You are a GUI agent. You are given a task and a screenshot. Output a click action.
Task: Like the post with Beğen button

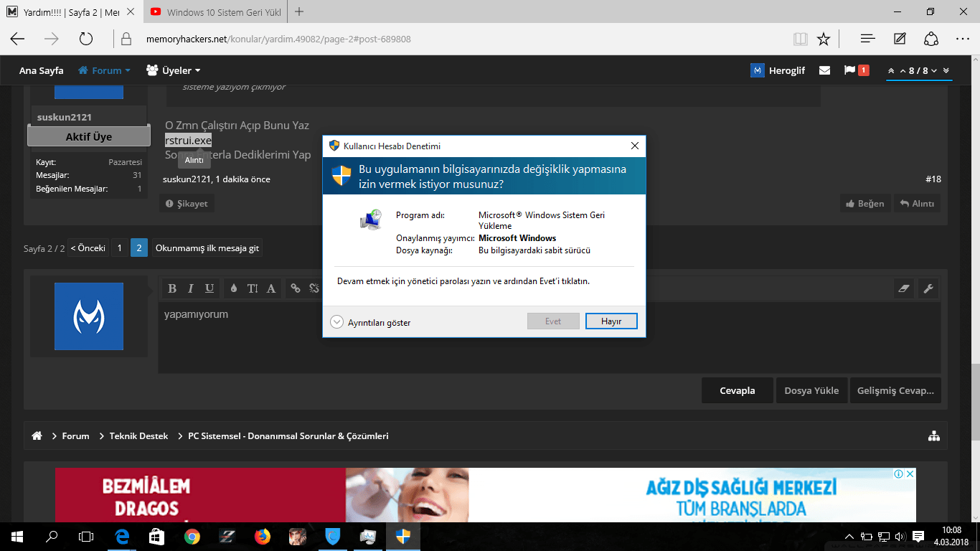[x=865, y=204]
